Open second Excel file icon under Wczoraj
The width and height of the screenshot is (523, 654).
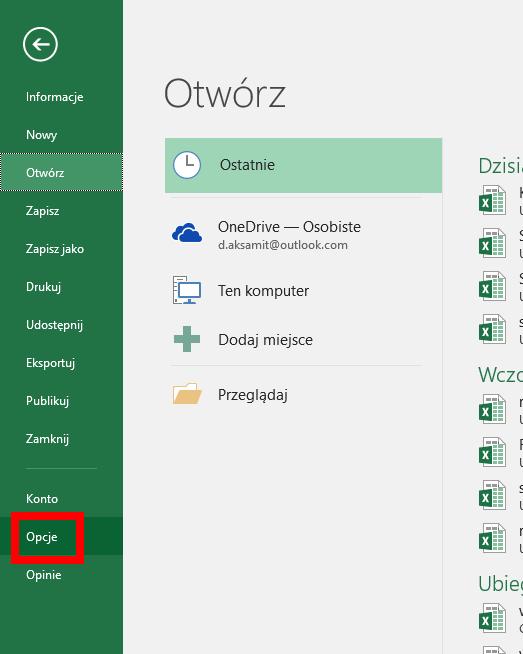493,452
